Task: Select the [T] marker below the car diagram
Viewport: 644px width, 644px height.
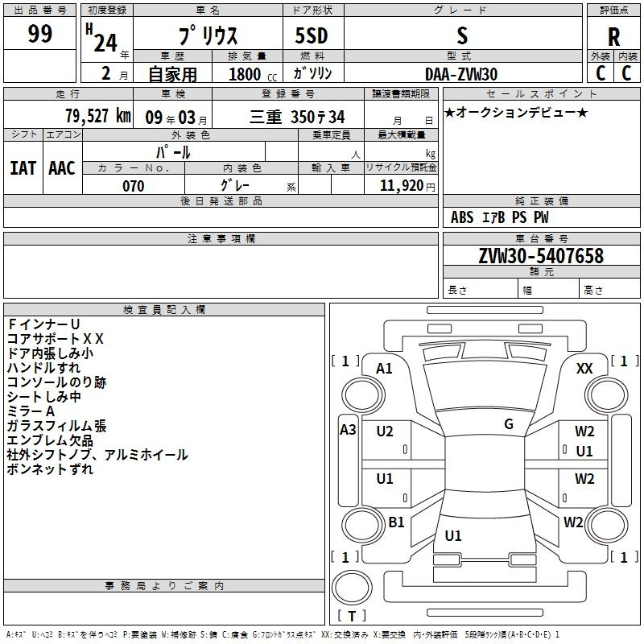Action: (351, 616)
